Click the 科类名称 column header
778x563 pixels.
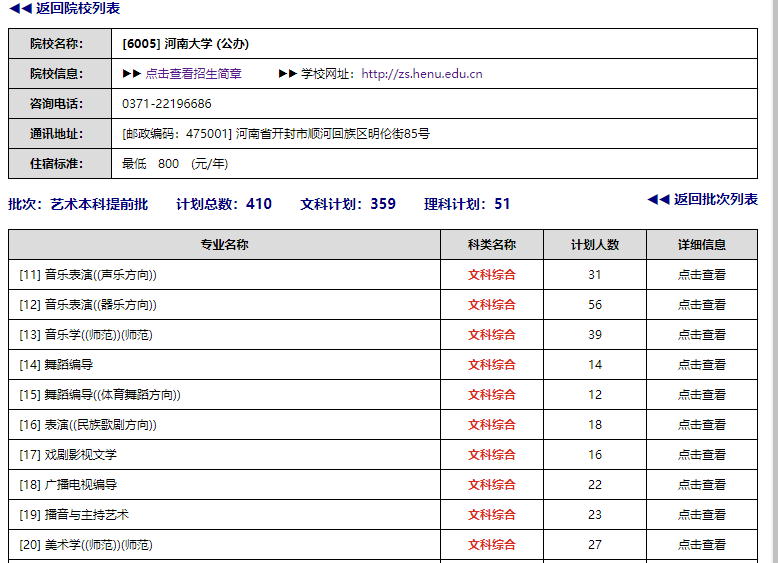(x=492, y=245)
